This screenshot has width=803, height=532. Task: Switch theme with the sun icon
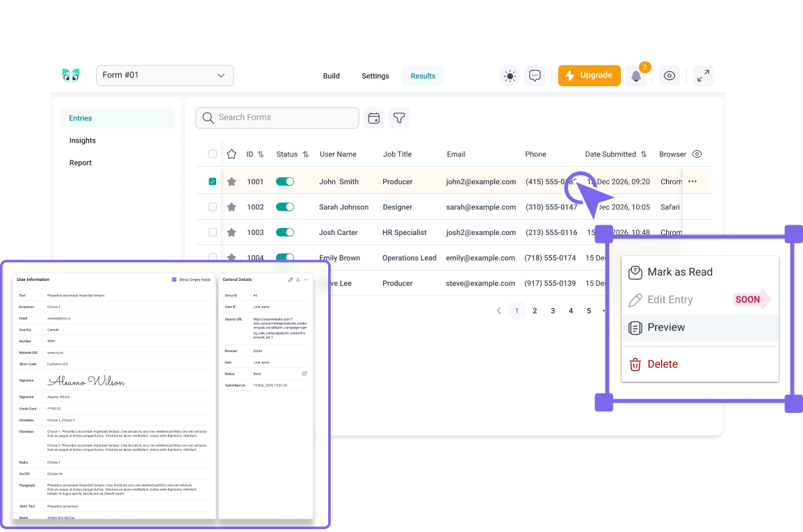point(510,76)
